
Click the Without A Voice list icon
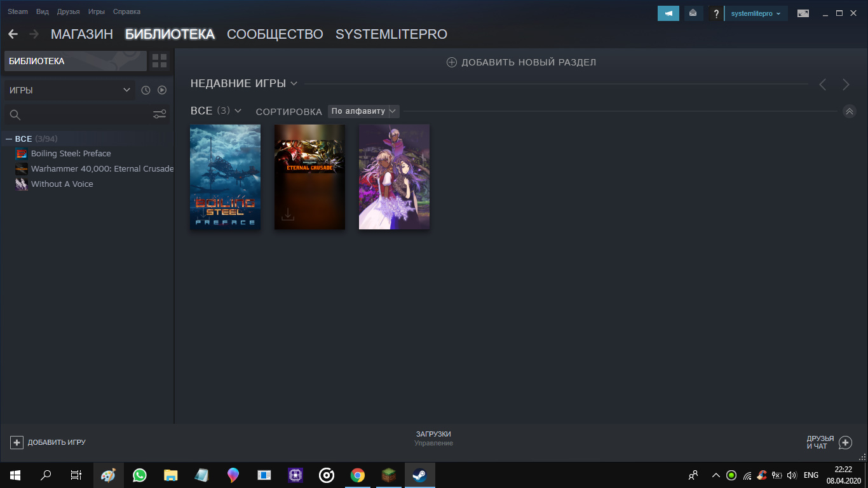click(x=22, y=184)
